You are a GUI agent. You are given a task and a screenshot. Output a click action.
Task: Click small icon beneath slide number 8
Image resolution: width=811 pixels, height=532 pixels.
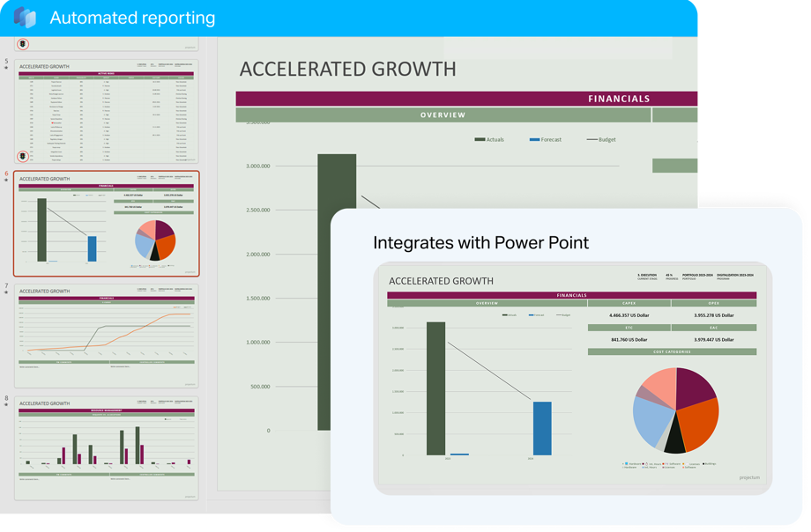6,405
